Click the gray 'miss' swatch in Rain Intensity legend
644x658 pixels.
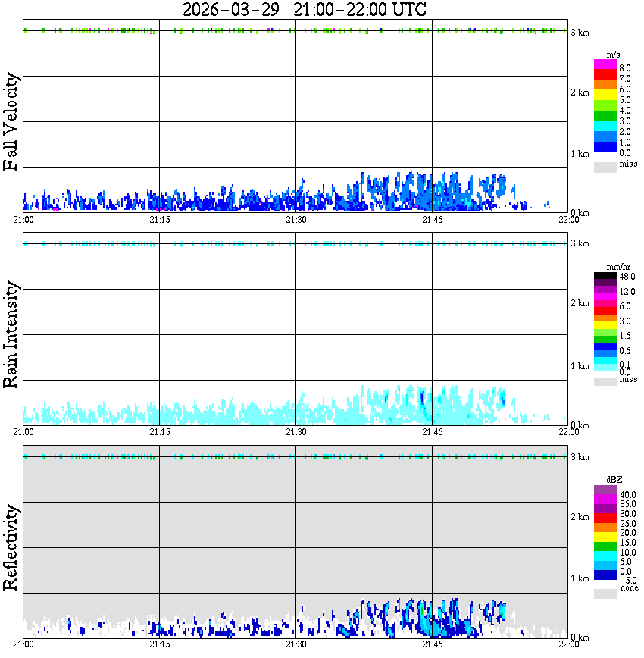(605, 382)
